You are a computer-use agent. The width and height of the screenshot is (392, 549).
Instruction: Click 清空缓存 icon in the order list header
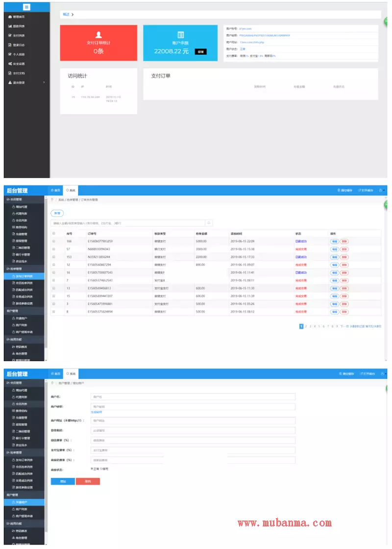pyautogui.click(x=339, y=190)
